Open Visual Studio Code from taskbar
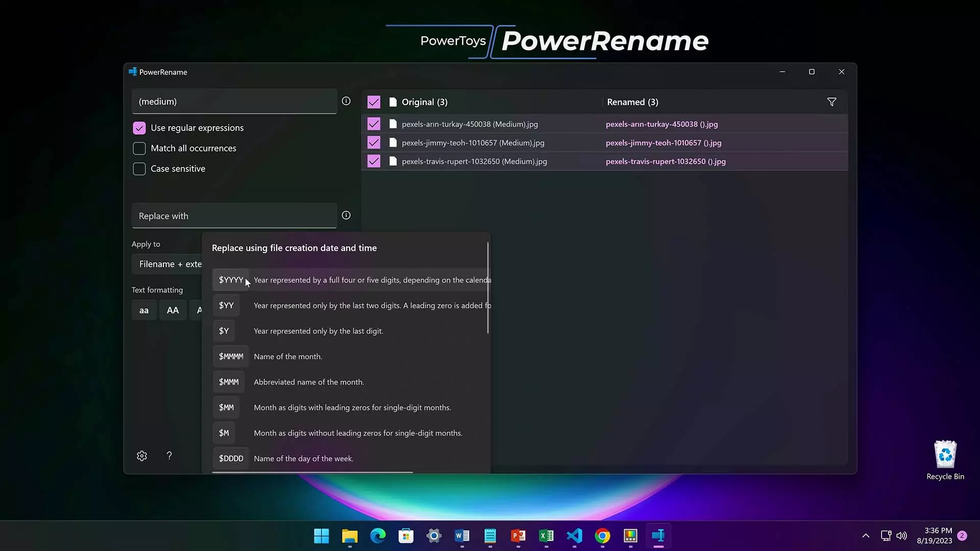This screenshot has width=980, height=551. click(574, 536)
